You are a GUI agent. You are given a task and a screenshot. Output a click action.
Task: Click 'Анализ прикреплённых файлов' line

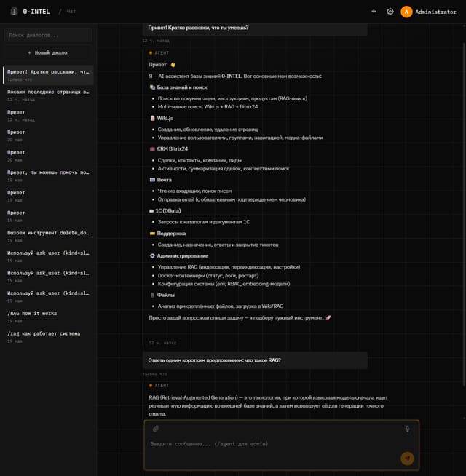220,306
